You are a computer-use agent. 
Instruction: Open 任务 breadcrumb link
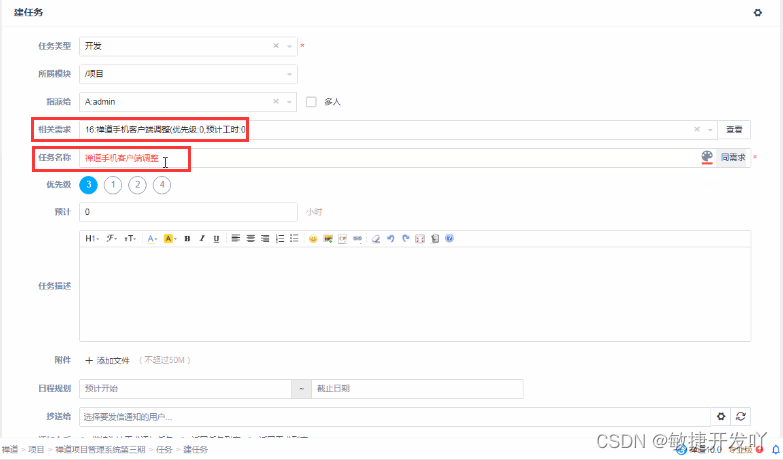[164, 450]
